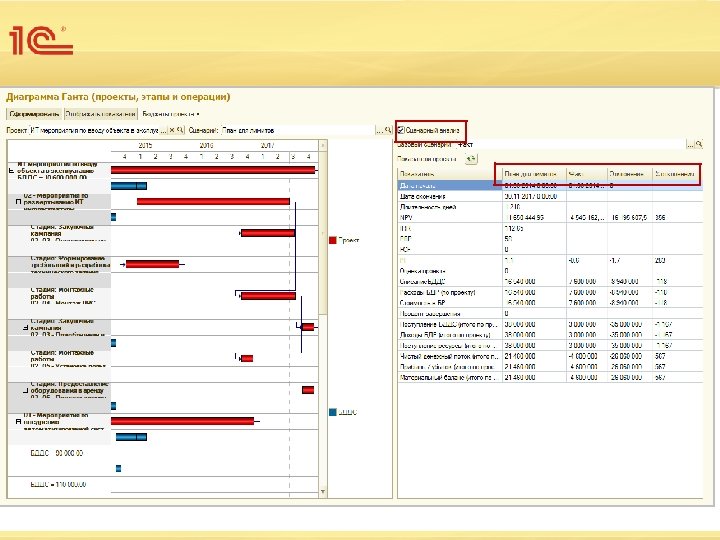The height and width of the screenshot is (540, 720).
Task: Collapse the second Мероприятия tree node
Action: (x=18, y=201)
